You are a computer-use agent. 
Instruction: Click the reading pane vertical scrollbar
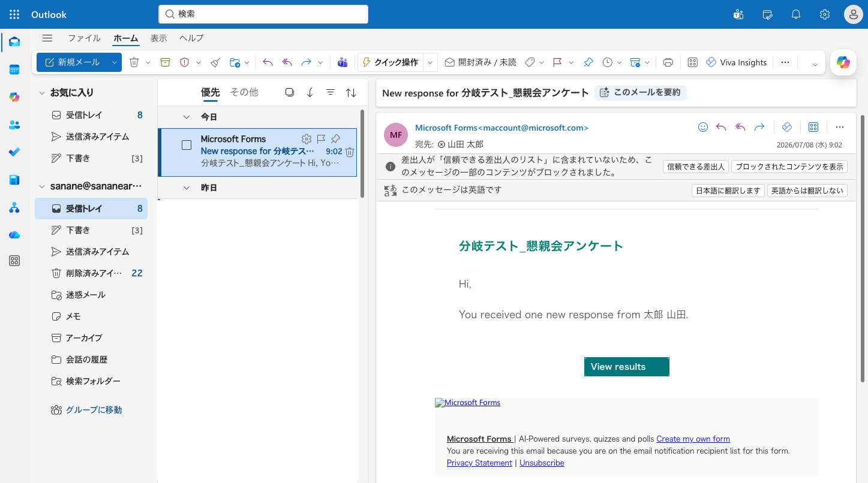pyautogui.click(x=863, y=249)
